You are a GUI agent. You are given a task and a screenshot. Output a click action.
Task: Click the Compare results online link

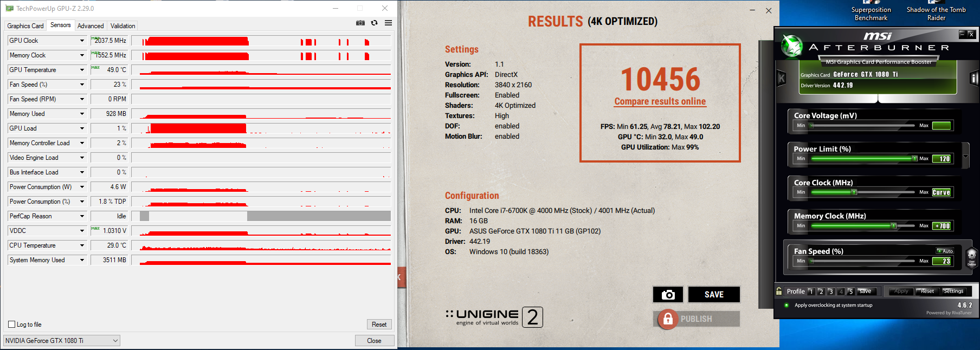[660, 101]
